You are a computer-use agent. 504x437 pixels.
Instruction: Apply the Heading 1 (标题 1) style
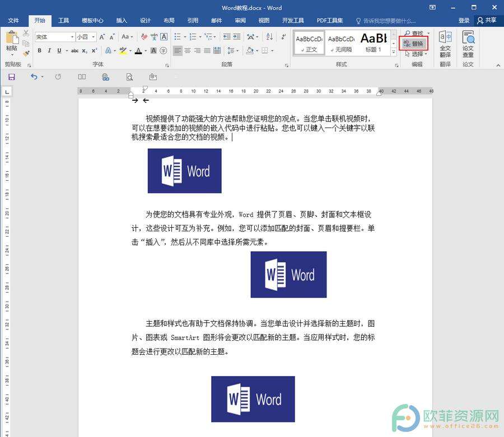(374, 43)
